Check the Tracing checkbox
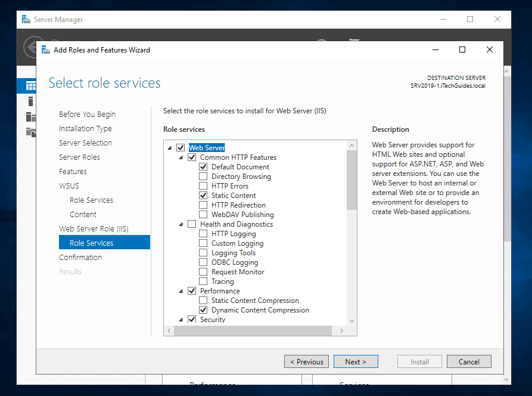 click(203, 281)
